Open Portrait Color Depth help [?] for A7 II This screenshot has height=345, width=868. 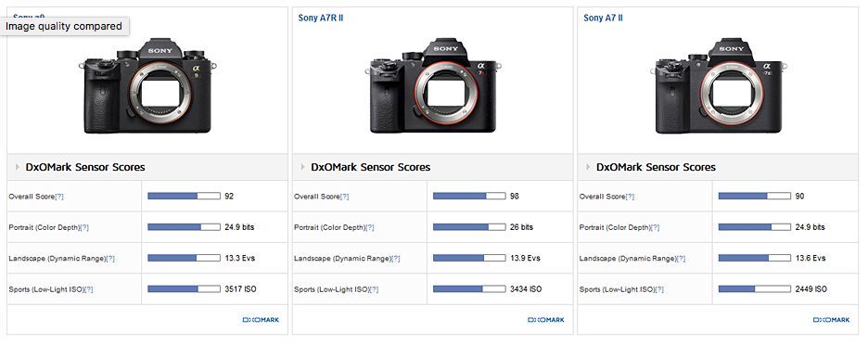tap(656, 227)
